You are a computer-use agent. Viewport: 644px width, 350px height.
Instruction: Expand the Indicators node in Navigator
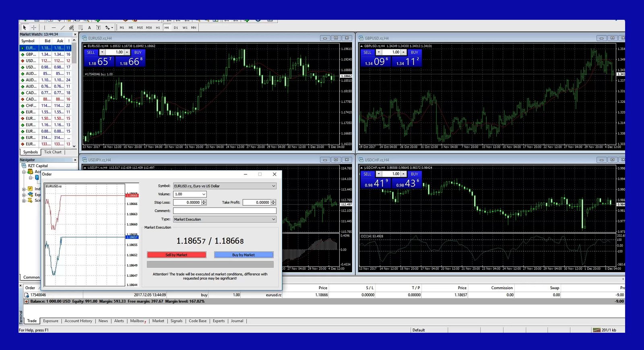click(24, 189)
